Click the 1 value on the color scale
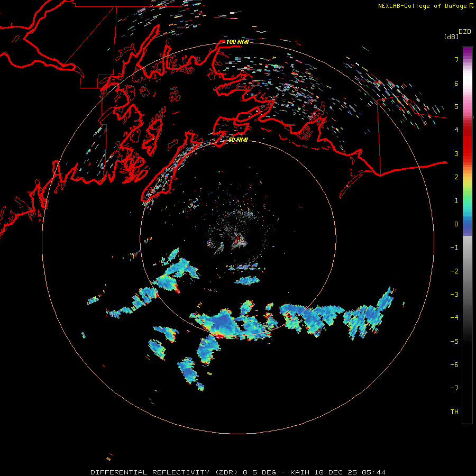The width and height of the screenshot is (476, 476). tap(456, 200)
